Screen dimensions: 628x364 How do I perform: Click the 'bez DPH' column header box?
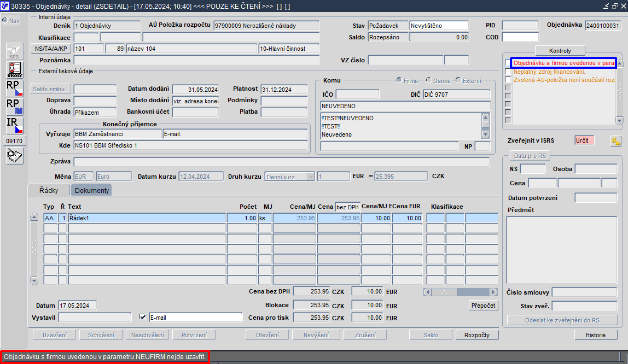[x=347, y=207]
